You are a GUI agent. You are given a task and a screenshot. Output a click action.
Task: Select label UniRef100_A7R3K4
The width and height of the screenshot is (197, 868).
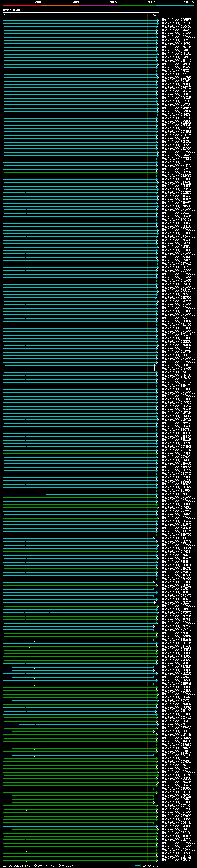177,43
